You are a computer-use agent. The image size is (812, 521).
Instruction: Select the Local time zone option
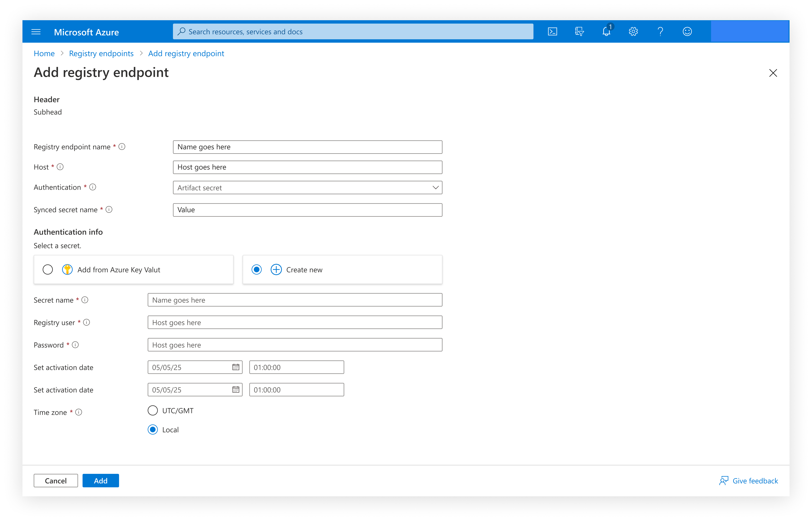pyautogui.click(x=153, y=430)
